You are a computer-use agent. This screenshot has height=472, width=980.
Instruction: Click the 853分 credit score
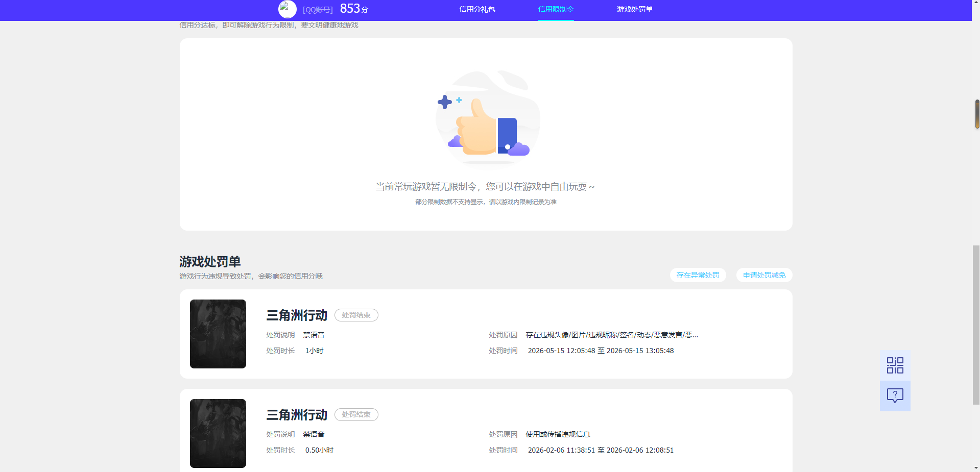tap(354, 9)
